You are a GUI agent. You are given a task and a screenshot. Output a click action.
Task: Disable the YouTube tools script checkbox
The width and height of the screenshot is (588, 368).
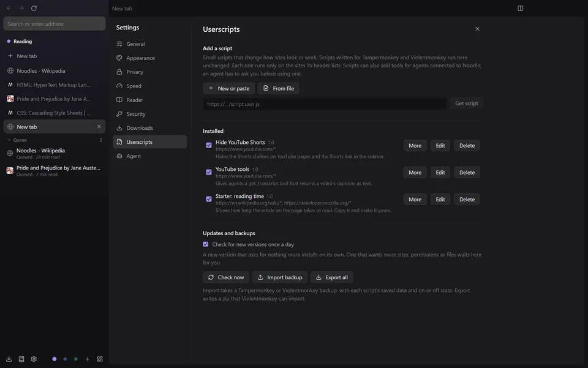(209, 172)
